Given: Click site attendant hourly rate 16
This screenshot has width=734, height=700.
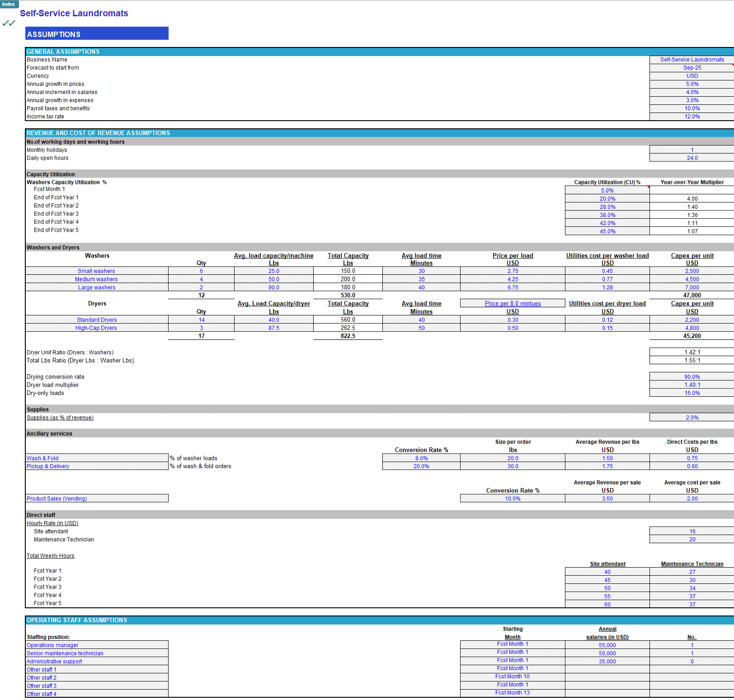Looking at the screenshot, I should [x=692, y=531].
